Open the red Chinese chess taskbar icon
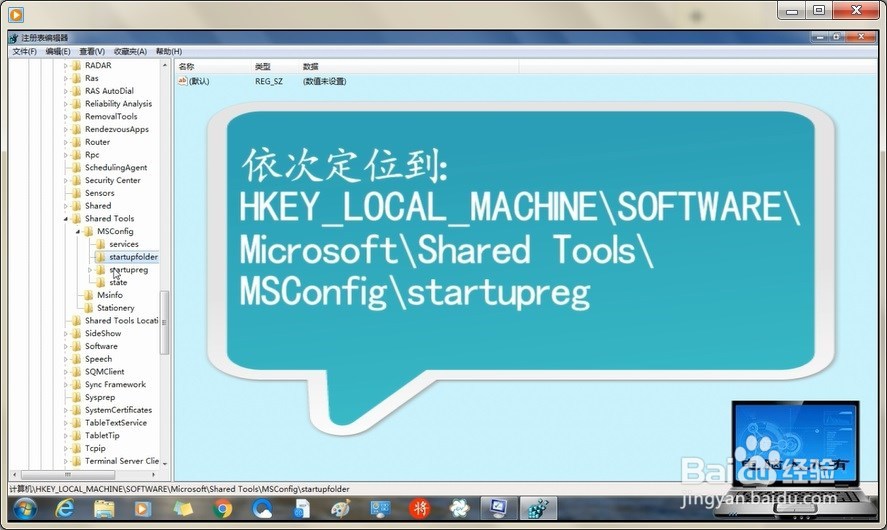The height and width of the screenshot is (530, 887). tap(420, 509)
